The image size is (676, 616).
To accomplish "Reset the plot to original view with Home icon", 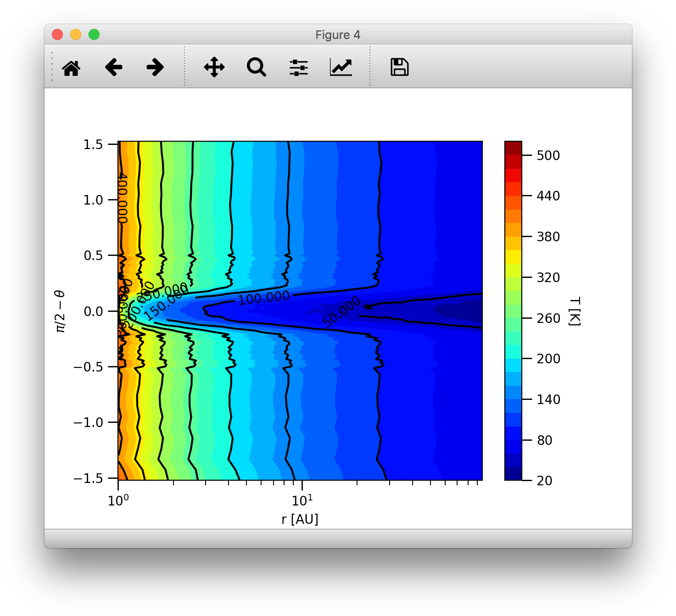I will click(x=71, y=67).
